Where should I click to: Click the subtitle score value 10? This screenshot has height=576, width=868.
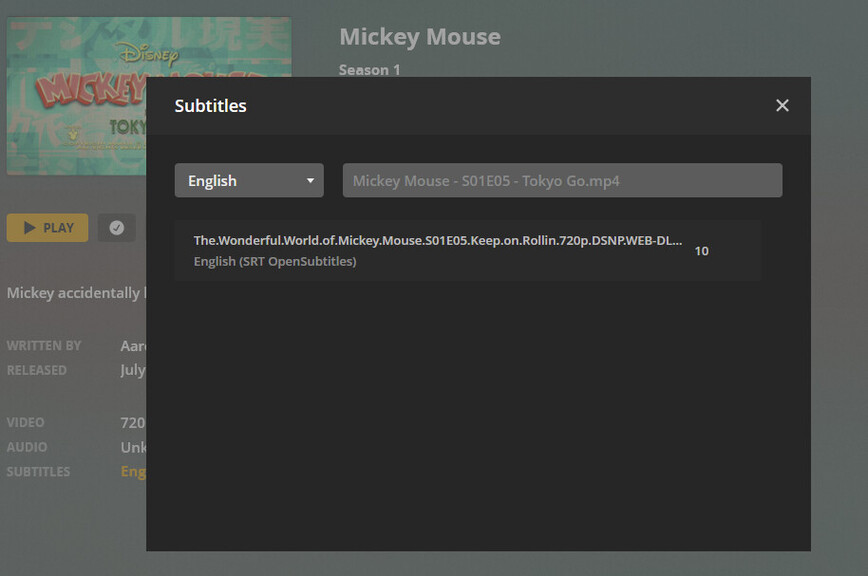click(x=701, y=251)
